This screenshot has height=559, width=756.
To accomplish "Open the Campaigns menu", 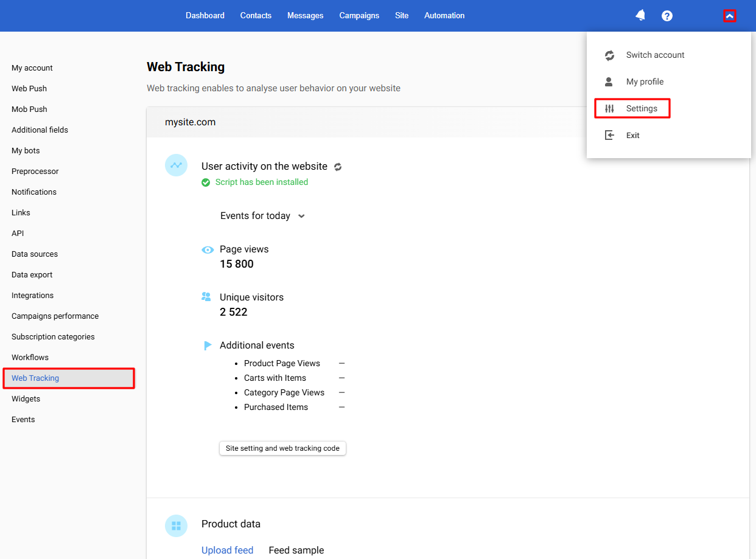I will click(x=359, y=16).
